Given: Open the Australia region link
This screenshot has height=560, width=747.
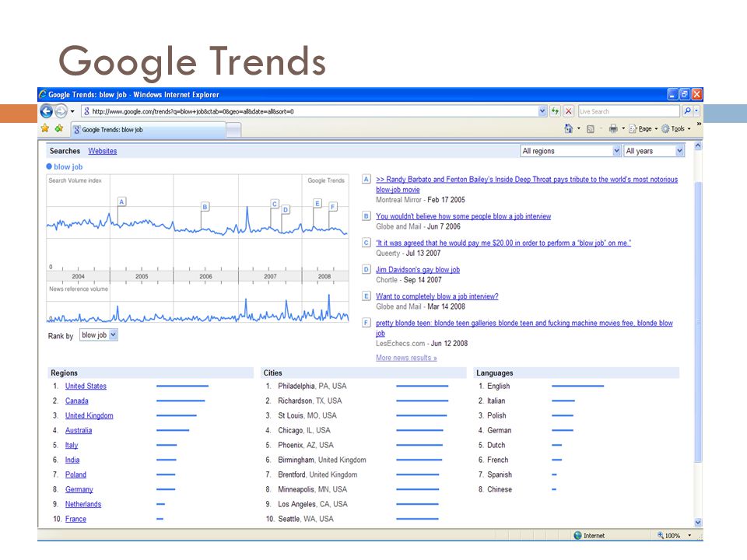Looking at the screenshot, I should [x=79, y=430].
